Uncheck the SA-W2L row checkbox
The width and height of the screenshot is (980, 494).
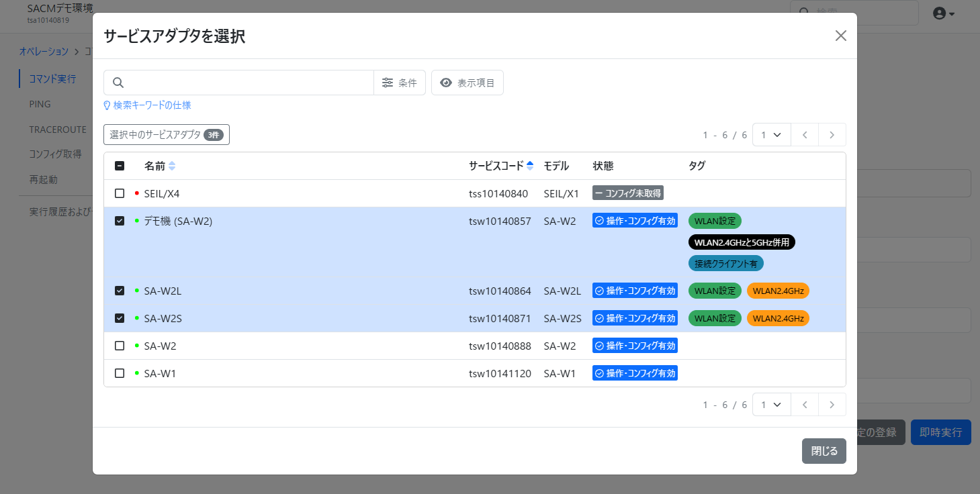coord(120,291)
